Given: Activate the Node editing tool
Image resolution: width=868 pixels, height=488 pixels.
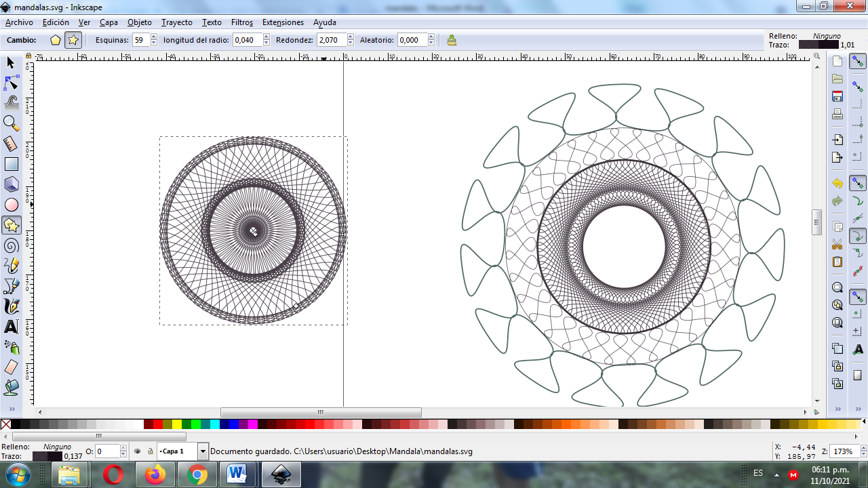Looking at the screenshot, I should (11, 83).
